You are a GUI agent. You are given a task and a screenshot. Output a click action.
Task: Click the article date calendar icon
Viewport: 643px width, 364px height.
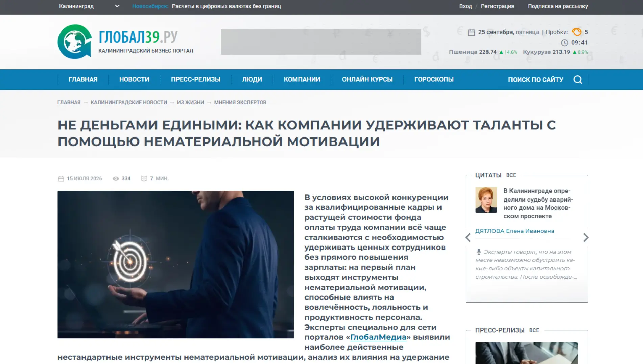pos(61,179)
